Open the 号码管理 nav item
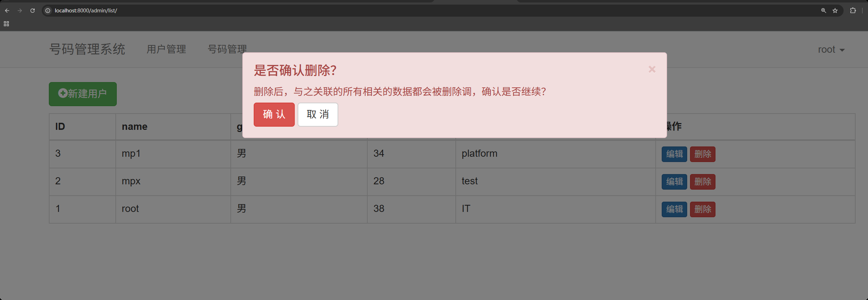This screenshot has height=300, width=868. [x=227, y=49]
